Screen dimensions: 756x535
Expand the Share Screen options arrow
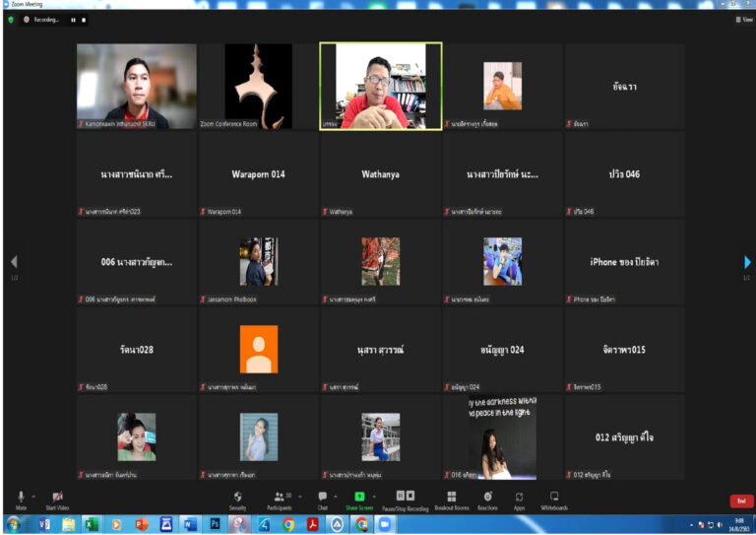[374, 497]
